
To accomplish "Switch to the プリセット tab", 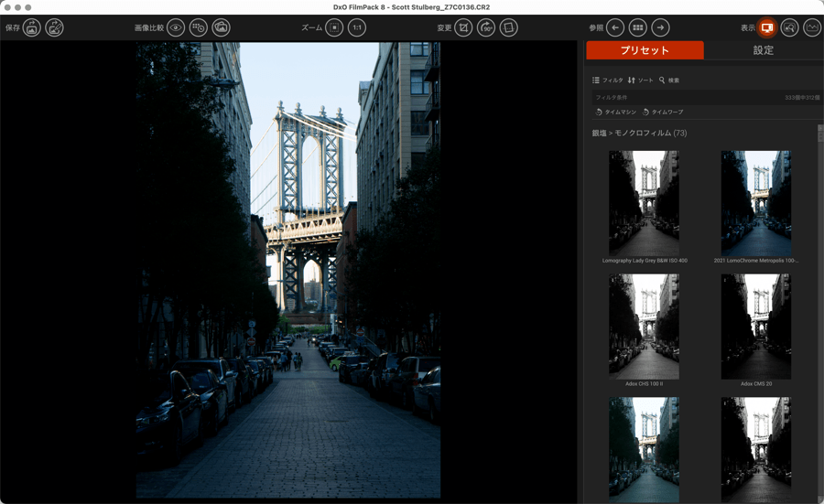I will 645,50.
